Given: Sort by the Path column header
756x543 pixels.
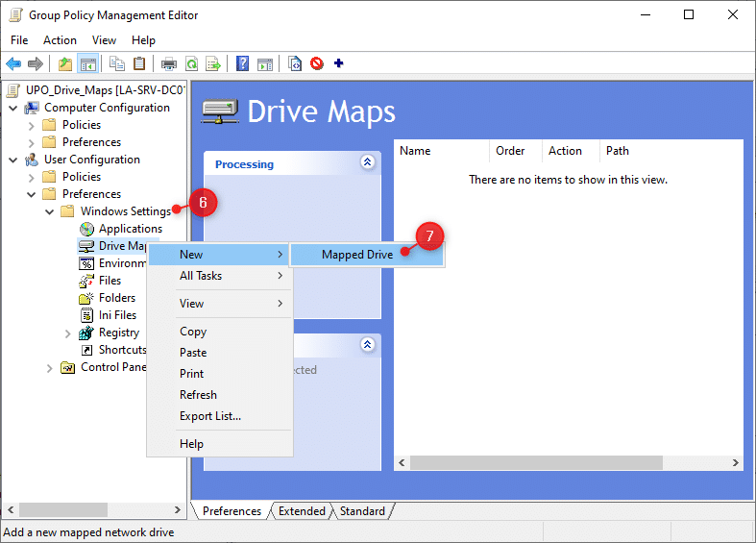Looking at the screenshot, I should click(x=671, y=151).
